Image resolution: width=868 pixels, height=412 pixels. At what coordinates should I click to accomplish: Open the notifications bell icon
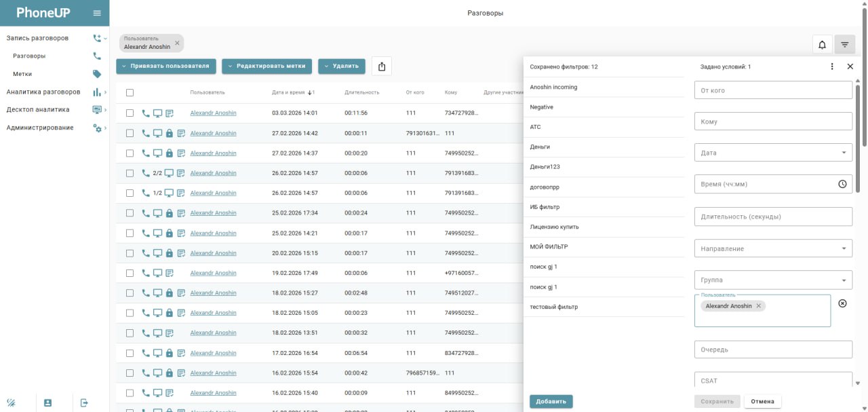point(822,45)
